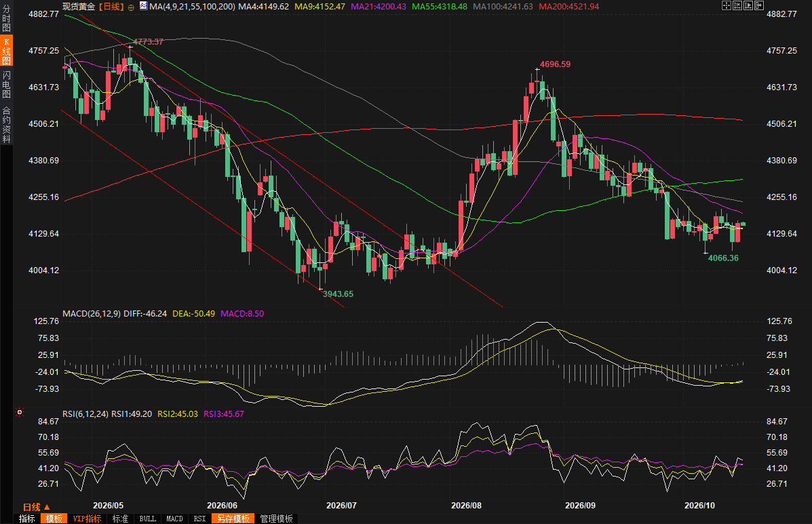Click the jump-to-start chart axis icon

pos(737,5)
